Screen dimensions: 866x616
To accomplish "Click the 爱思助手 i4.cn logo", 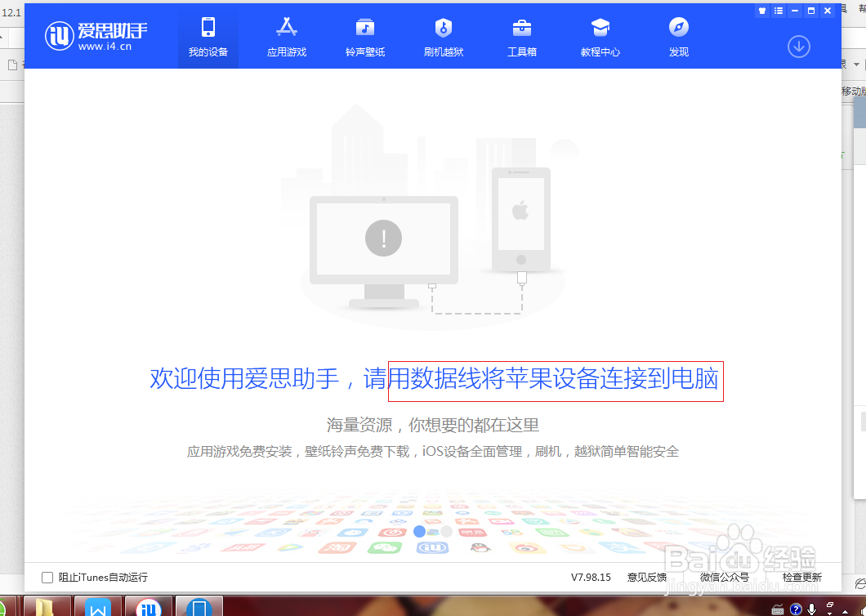I will tap(96, 37).
